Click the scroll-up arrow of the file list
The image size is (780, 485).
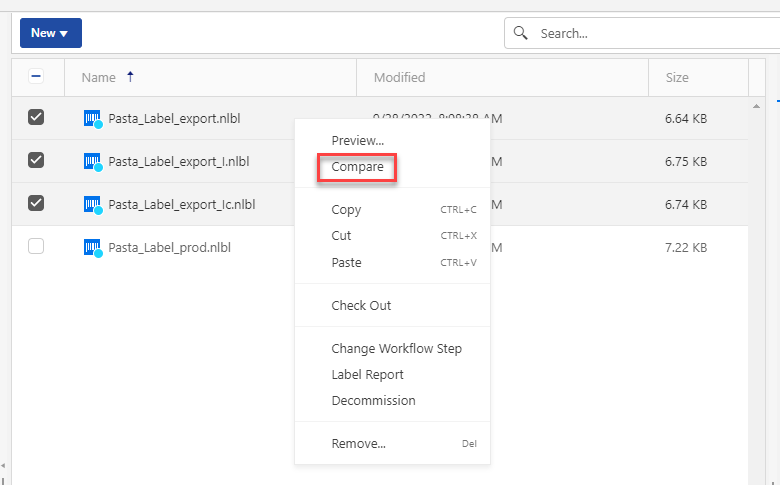[x=756, y=106]
